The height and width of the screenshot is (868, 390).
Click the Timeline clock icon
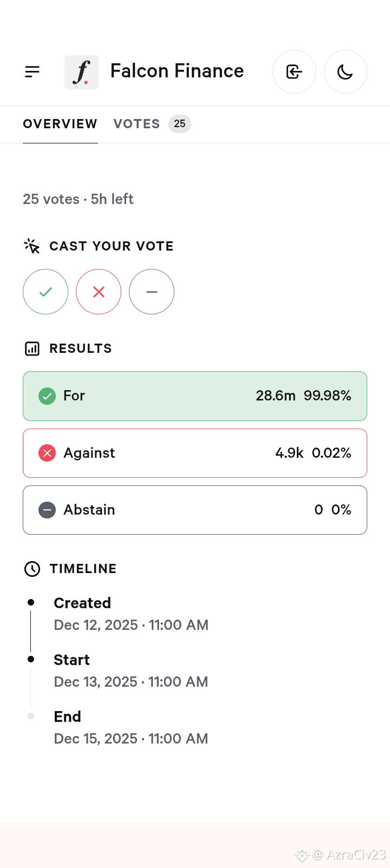pos(32,569)
